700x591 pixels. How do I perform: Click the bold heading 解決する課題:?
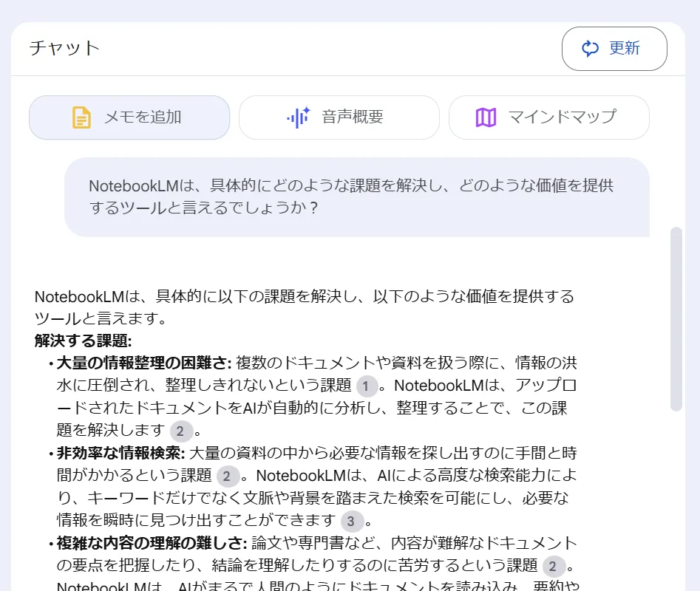[84, 341]
